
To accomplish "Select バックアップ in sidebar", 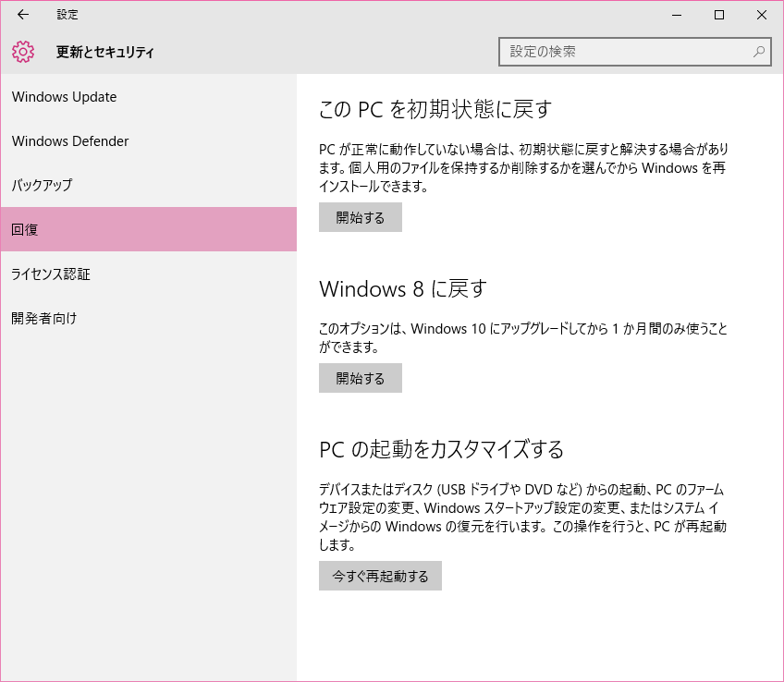I will pyautogui.click(x=149, y=186).
